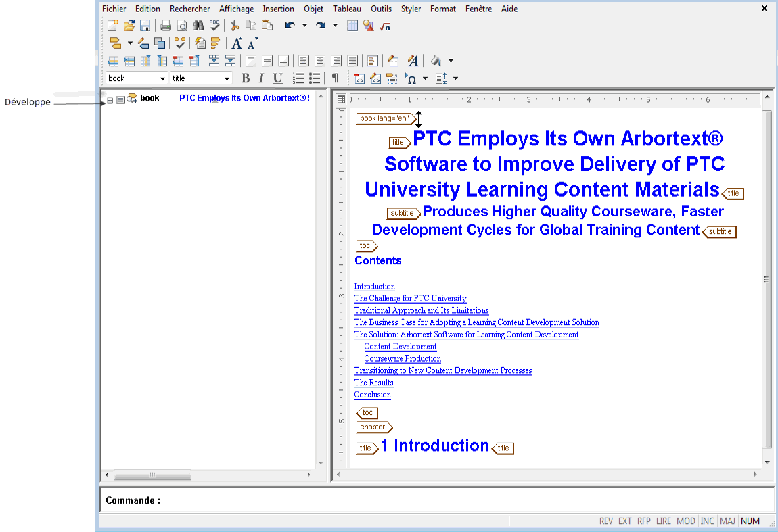Toggle Italic formatting

pos(262,78)
